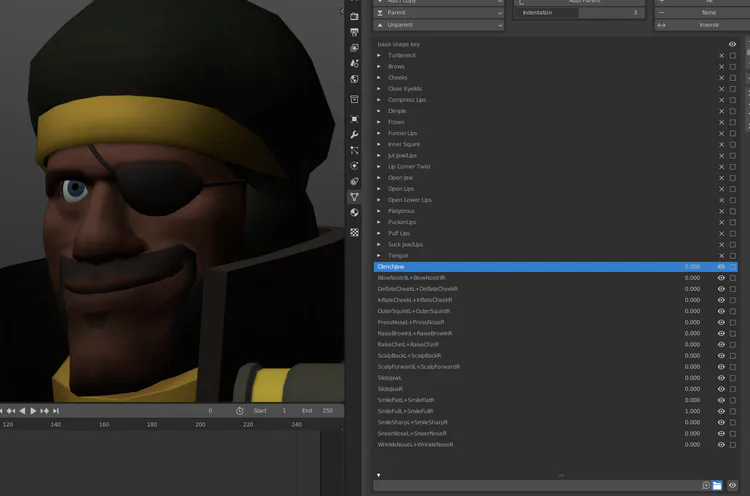750x496 pixels.
Task: Jump to timeline end point
Action: point(56,411)
